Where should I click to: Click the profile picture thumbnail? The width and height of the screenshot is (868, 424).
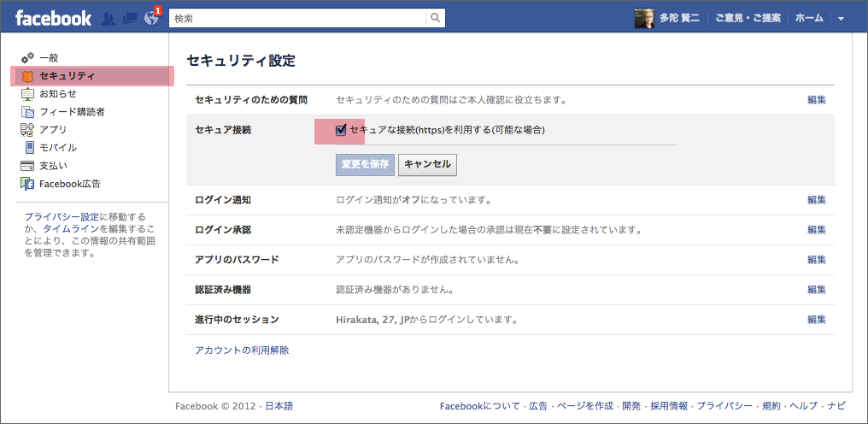click(x=644, y=18)
